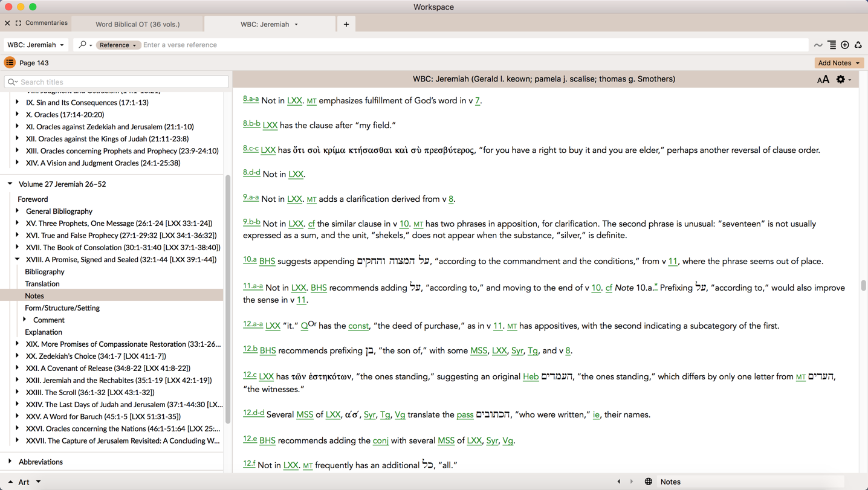Click the Page 143 label
This screenshot has width=868, height=490.
[x=34, y=63]
